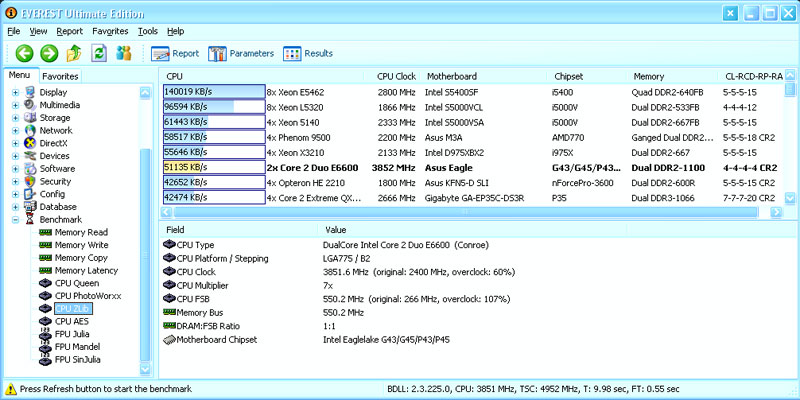
Task: Collapse the Benchmark tree node
Action: coord(15,220)
